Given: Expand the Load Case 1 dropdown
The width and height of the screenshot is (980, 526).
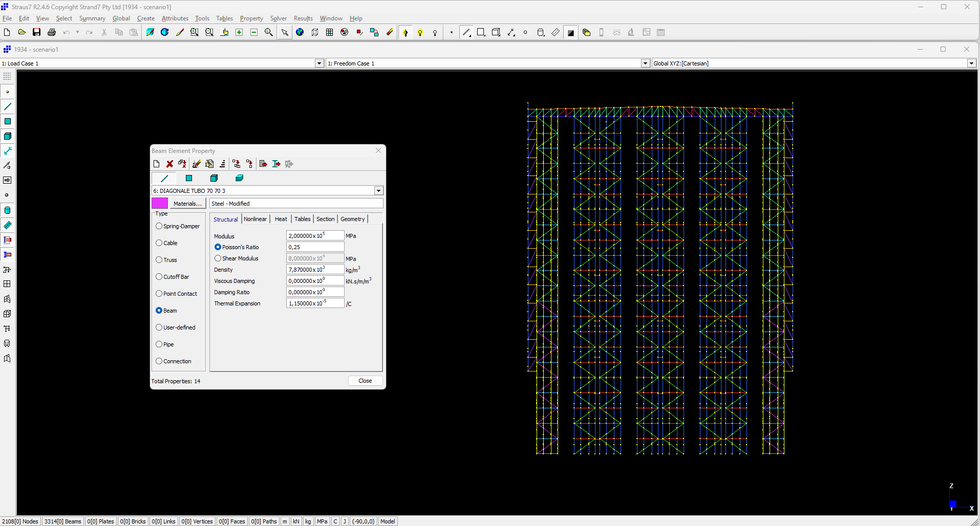Looking at the screenshot, I should coord(319,63).
